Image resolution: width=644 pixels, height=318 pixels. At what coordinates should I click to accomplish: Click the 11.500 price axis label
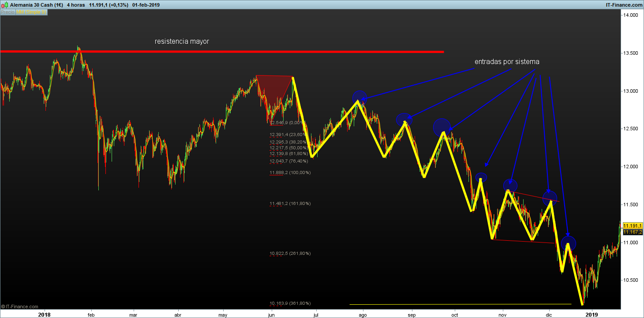(630, 205)
